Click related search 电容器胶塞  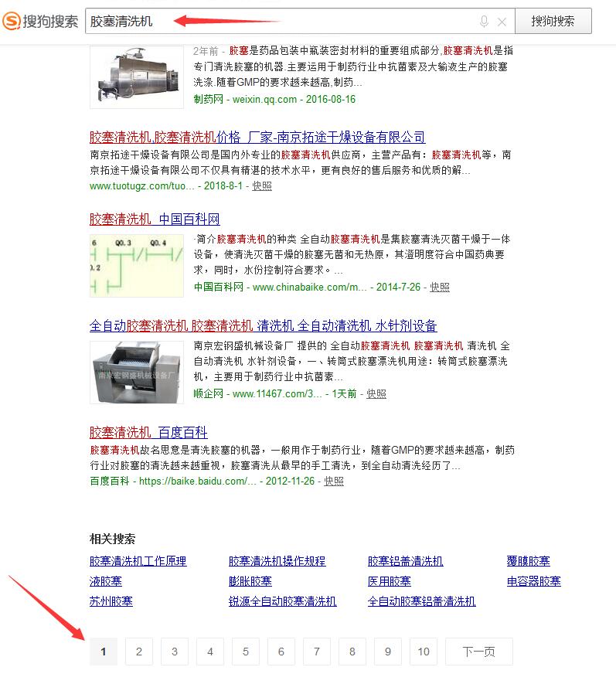tap(533, 581)
